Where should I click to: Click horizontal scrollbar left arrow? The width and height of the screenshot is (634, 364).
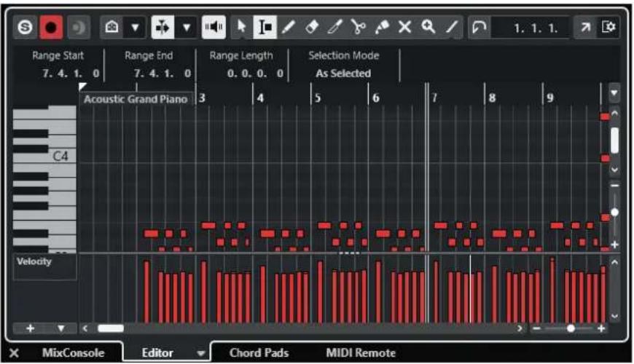[x=85, y=328]
